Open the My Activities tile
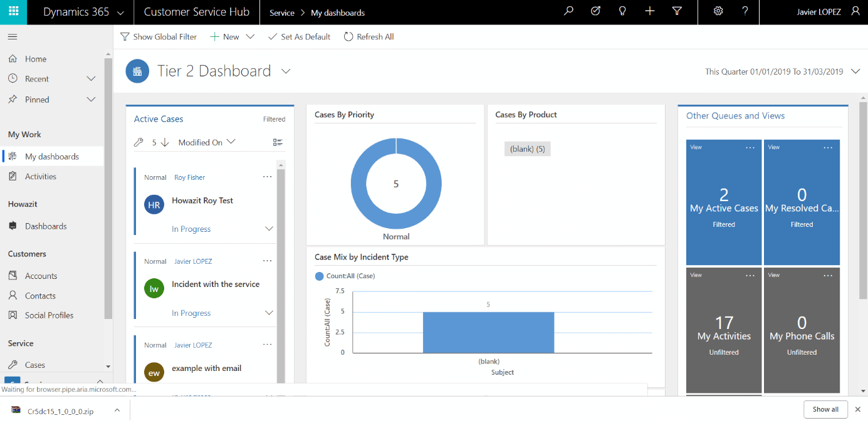This screenshot has height=423, width=868. [724, 330]
